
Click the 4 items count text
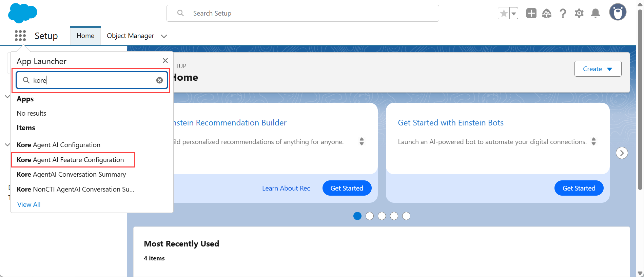154,258
